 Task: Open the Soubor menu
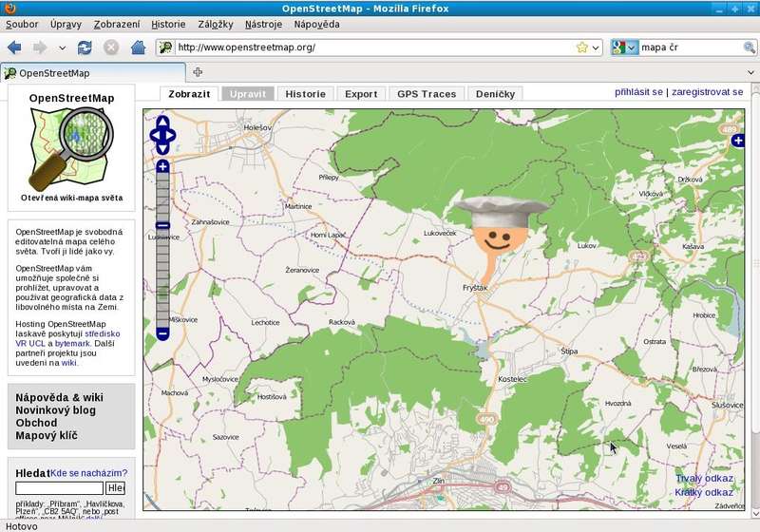point(22,25)
